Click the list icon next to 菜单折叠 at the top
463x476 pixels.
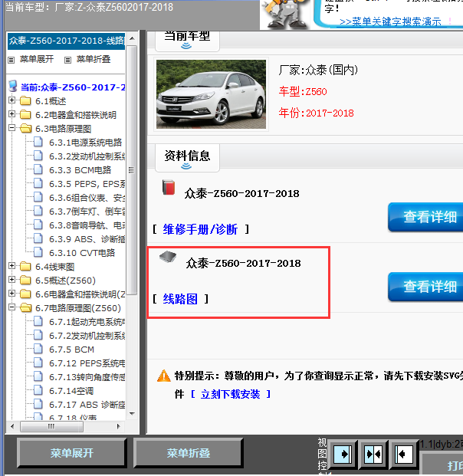click(67, 60)
